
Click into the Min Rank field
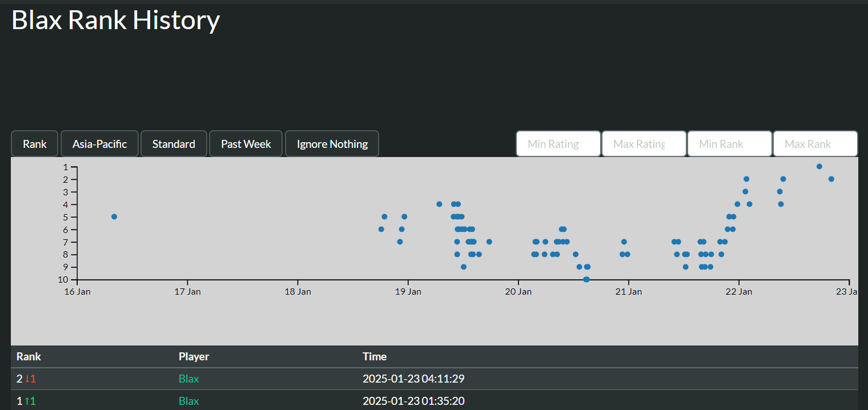tap(729, 144)
